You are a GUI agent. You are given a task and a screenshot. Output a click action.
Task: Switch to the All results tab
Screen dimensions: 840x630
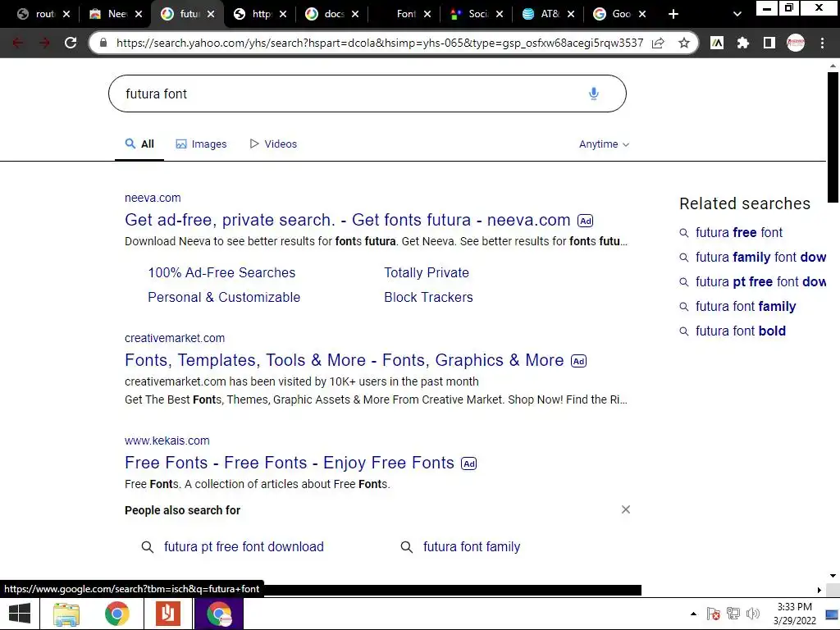click(139, 144)
